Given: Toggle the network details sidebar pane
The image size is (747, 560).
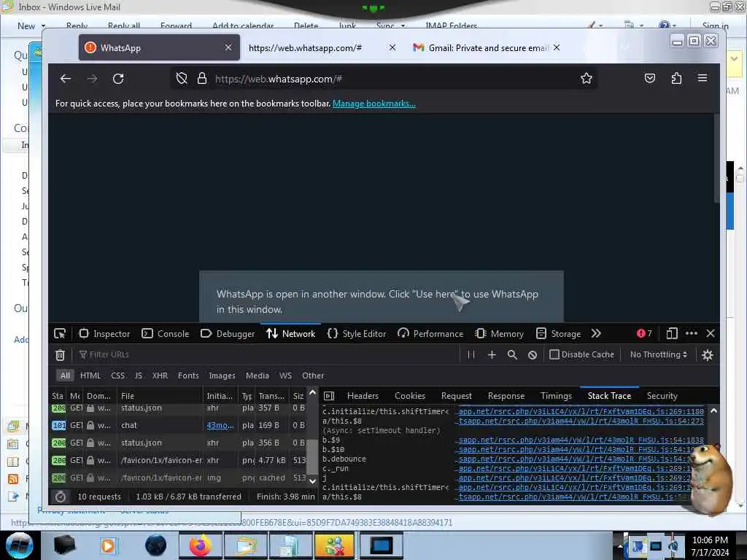Looking at the screenshot, I should coord(329,396).
